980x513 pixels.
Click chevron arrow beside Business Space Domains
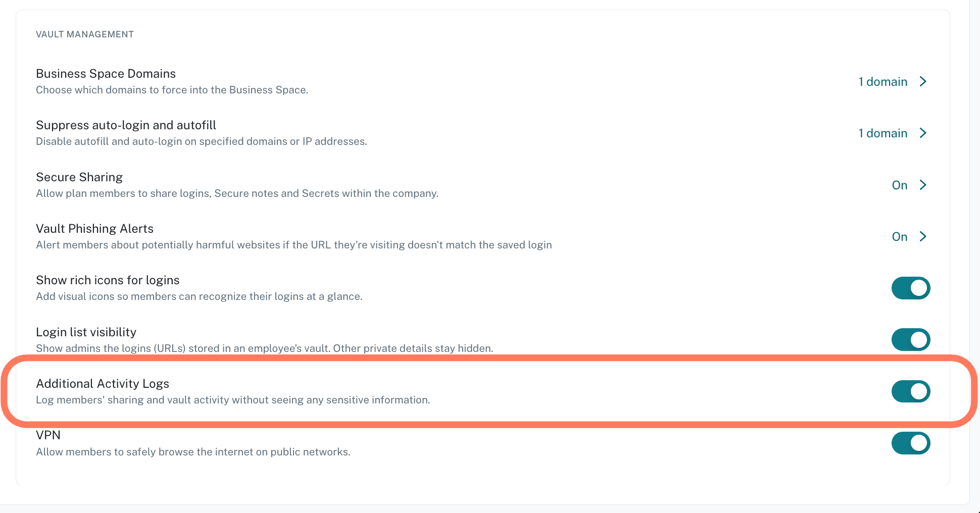point(923,82)
